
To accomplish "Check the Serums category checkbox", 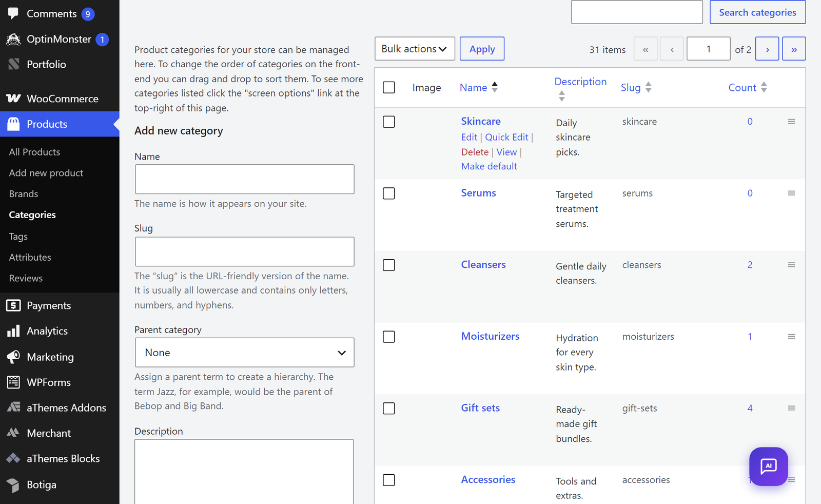I will [389, 193].
